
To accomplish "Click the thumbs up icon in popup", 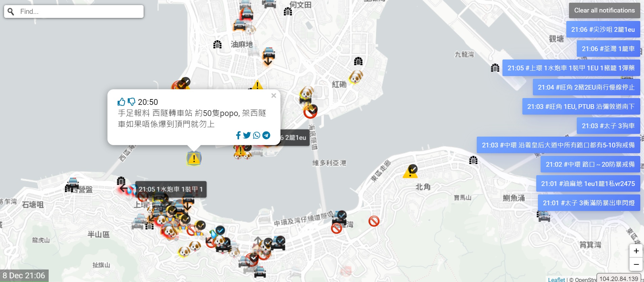I will (x=121, y=102).
